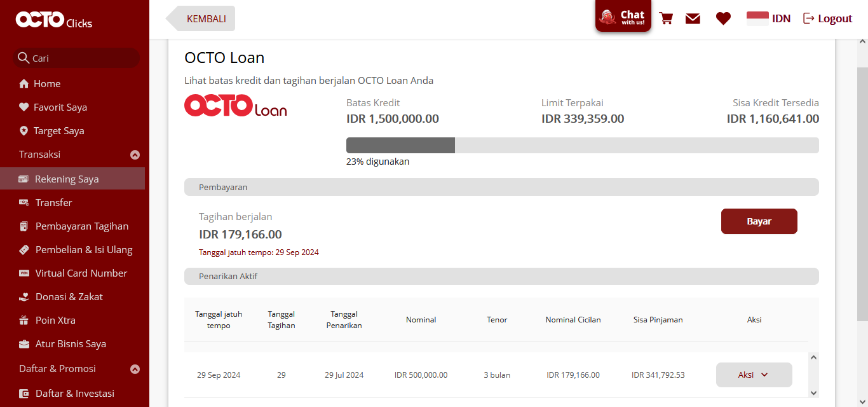Click the Daftar & Investasi wallet icon
The image size is (868, 407).
24,394
